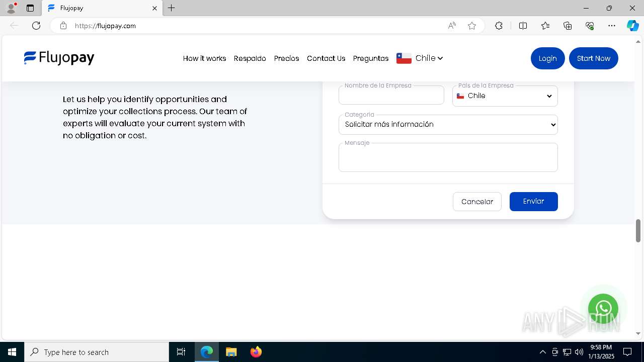Open File Explorer from the taskbar
The width and height of the screenshot is (644, 362).
[x=231, y=352]
